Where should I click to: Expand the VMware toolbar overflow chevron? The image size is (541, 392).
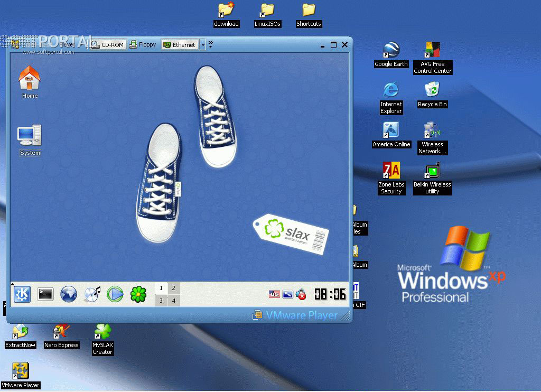point(210,44)
